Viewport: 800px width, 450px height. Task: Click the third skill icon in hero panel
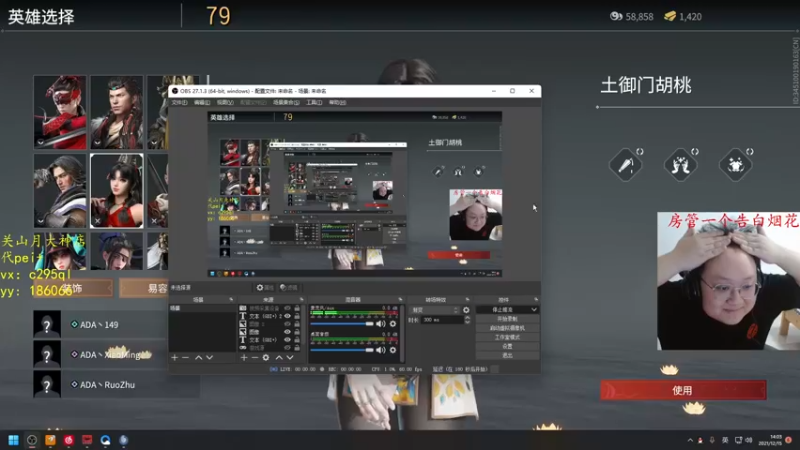point(735,165)
